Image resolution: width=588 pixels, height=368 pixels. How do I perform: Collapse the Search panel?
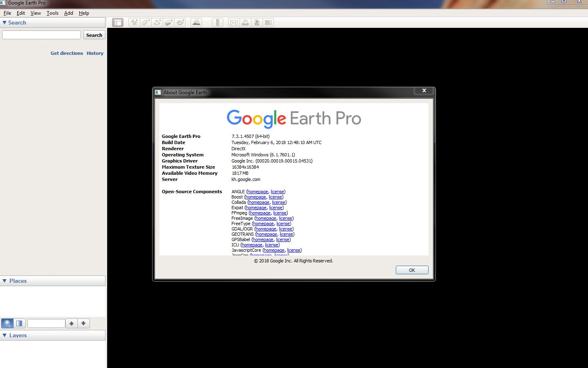click(x=4, y=23)
